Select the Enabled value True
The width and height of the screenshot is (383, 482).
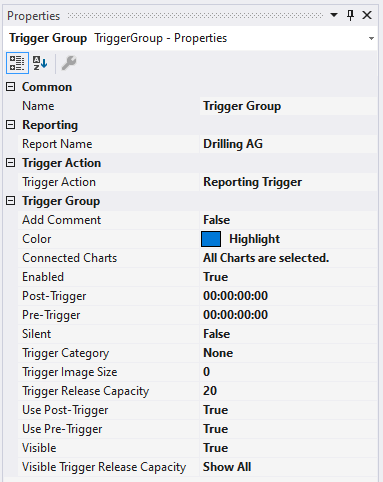216,277
